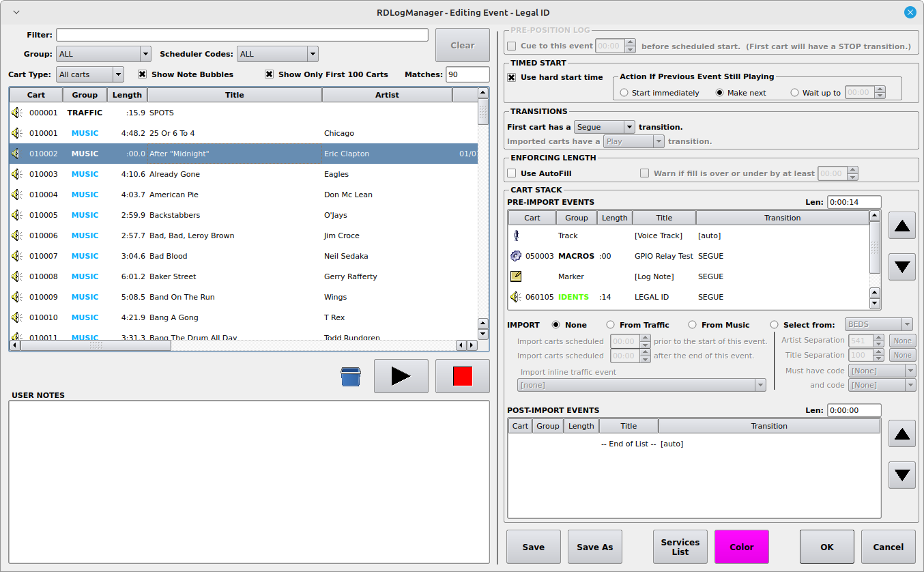Open the Group filter dropdown
The image size is (924, 572).
tap(104, 54)
